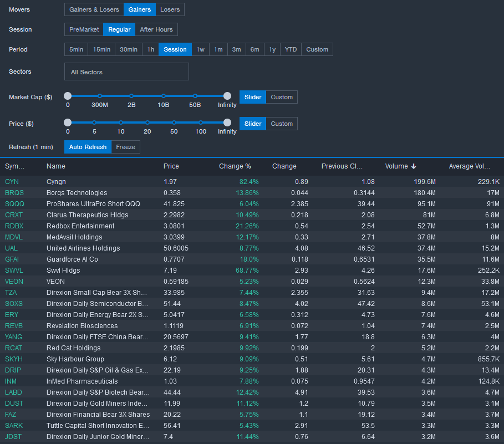Select the Guardforce AI Co row name

(72, 259)
